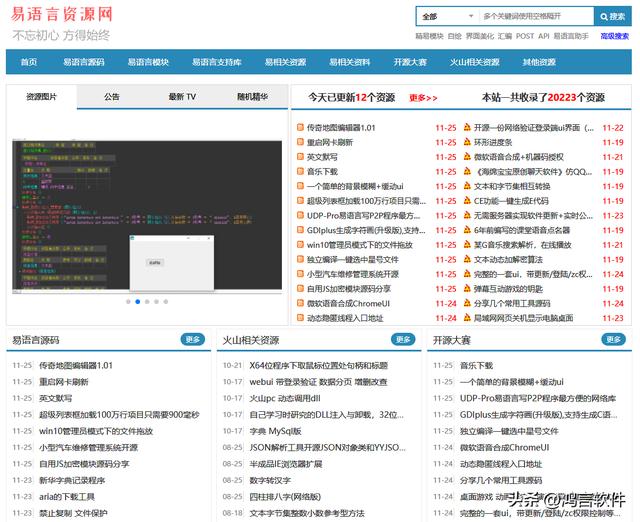Viewport: 640px width, 522px height.
Task: Open 数字转汉字 entry
Action: [270, 480]
